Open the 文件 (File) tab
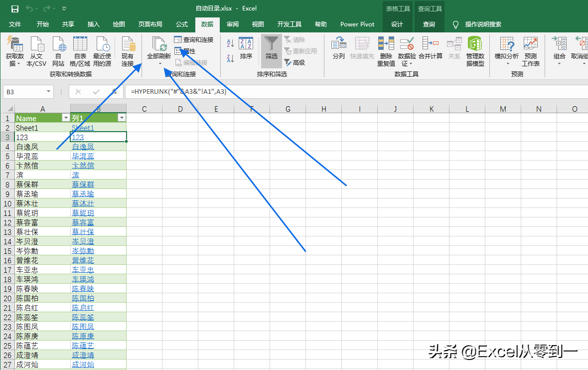Screen dimensions: 588x370 coord(15,24)
